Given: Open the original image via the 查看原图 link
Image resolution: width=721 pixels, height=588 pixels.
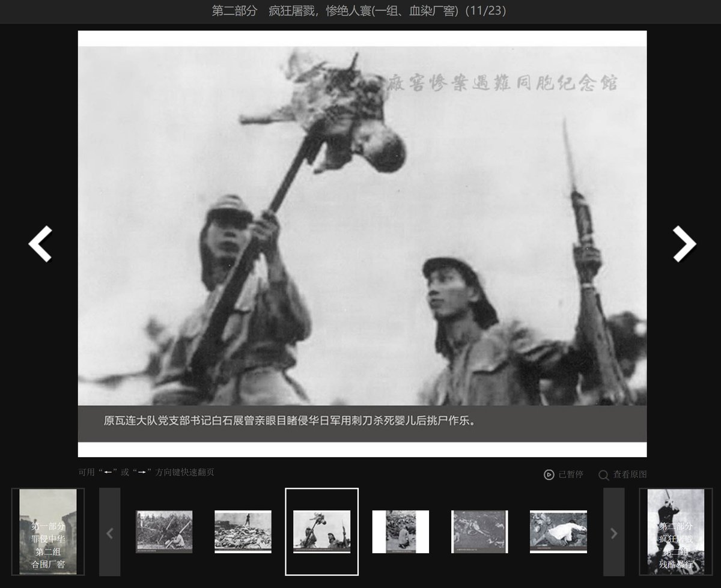Looking at the screenshot, I should pos(630,474).
